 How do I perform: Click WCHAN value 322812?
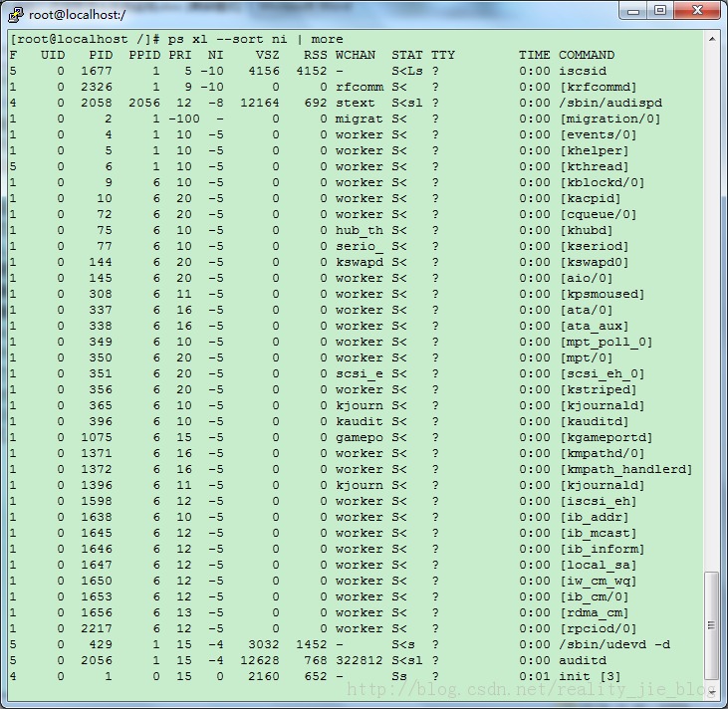click(360, 661)
